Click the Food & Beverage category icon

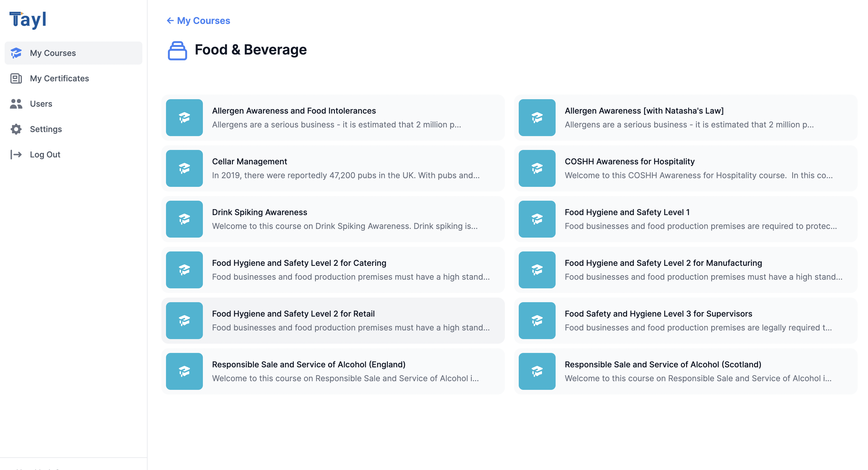[177, 50]
